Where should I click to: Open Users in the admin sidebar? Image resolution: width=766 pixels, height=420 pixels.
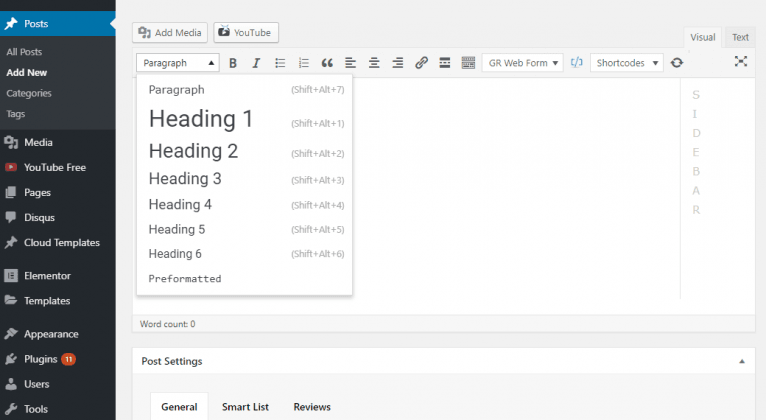coord(58,384)
